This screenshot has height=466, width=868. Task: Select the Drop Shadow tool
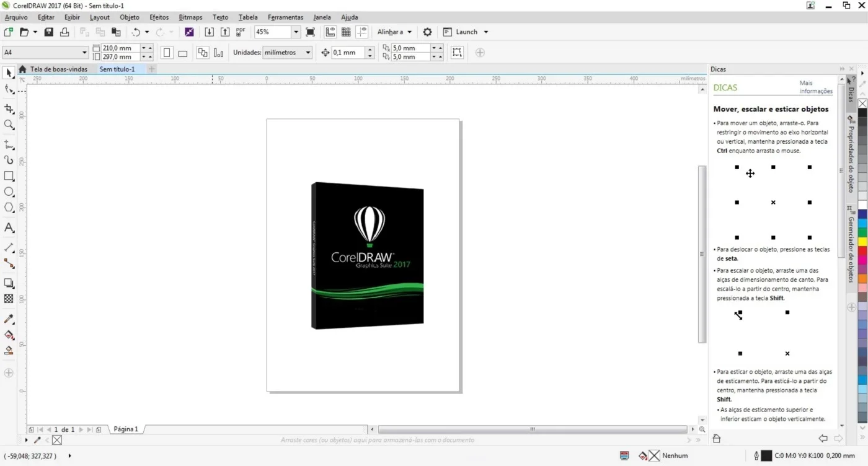(9, 283)
